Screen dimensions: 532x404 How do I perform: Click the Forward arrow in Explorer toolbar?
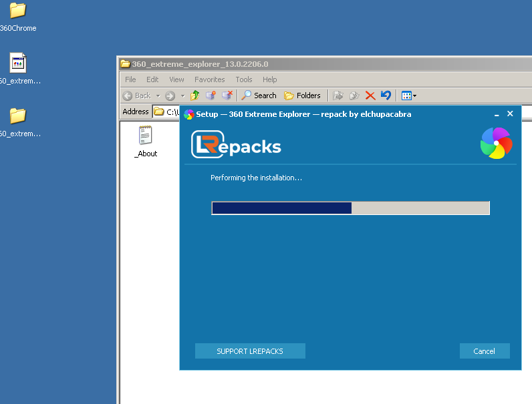tap(170, 96)
